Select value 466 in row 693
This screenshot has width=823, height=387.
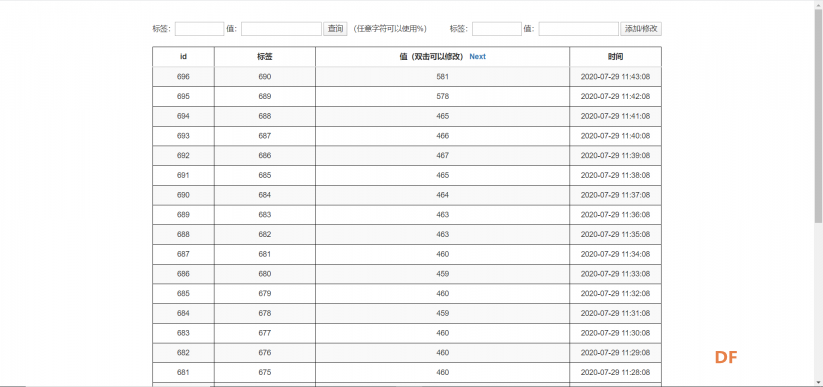442,136
